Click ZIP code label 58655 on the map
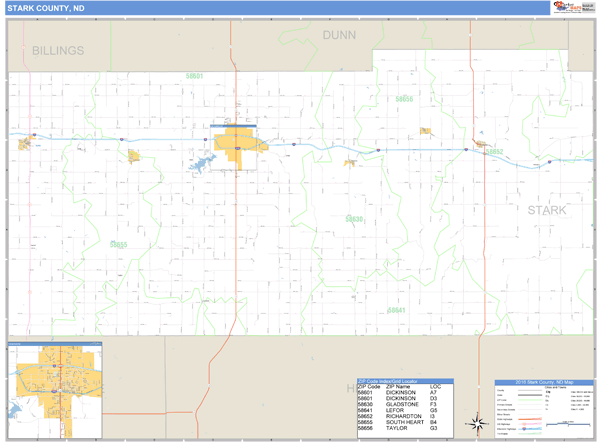 (x=118, y=244)
